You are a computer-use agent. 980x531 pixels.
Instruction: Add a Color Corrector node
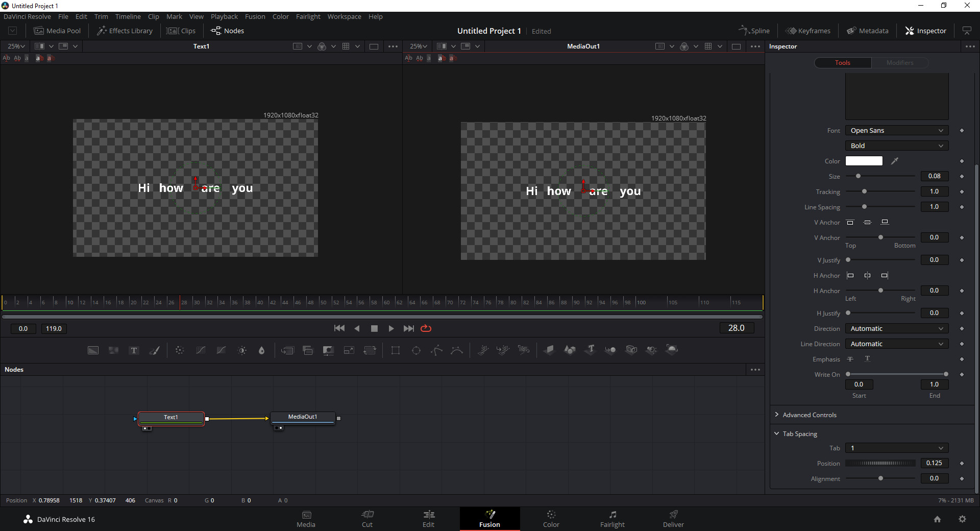[180, 350]
